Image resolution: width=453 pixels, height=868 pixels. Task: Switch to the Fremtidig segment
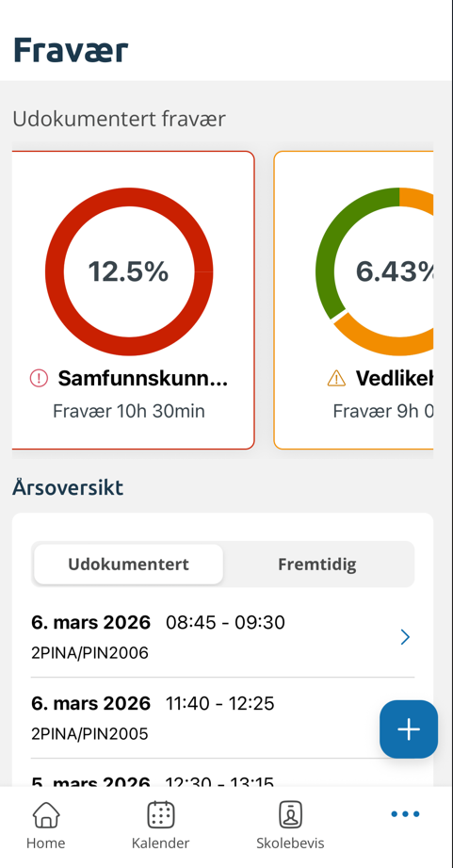317,565
